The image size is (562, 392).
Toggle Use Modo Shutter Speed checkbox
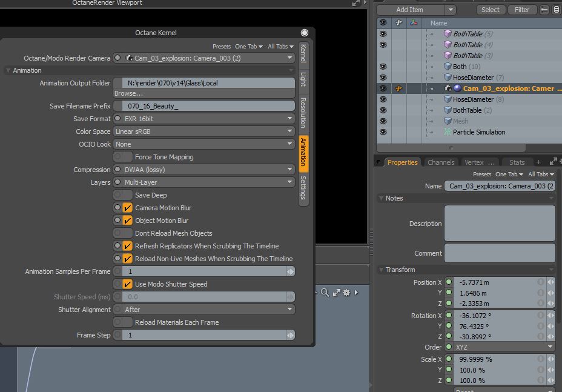coord(127,284)
